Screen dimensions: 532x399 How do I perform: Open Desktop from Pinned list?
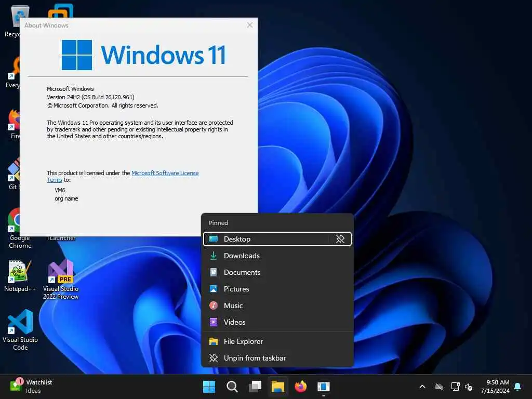coord(267,239)
